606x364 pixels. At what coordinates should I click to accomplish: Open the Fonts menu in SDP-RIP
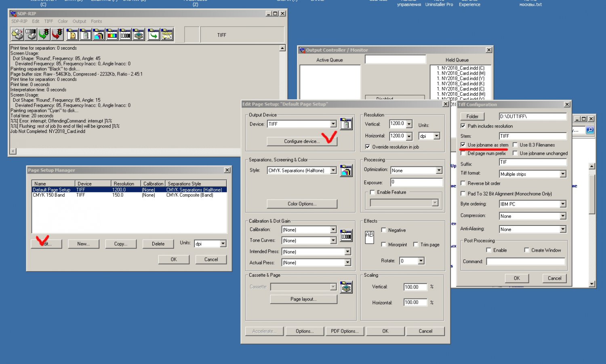96,21
